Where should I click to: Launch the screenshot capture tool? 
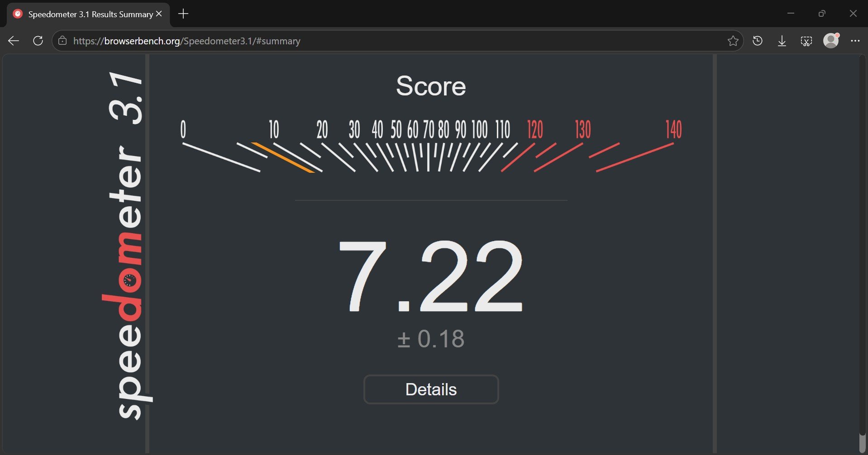(x=806, y=41)
